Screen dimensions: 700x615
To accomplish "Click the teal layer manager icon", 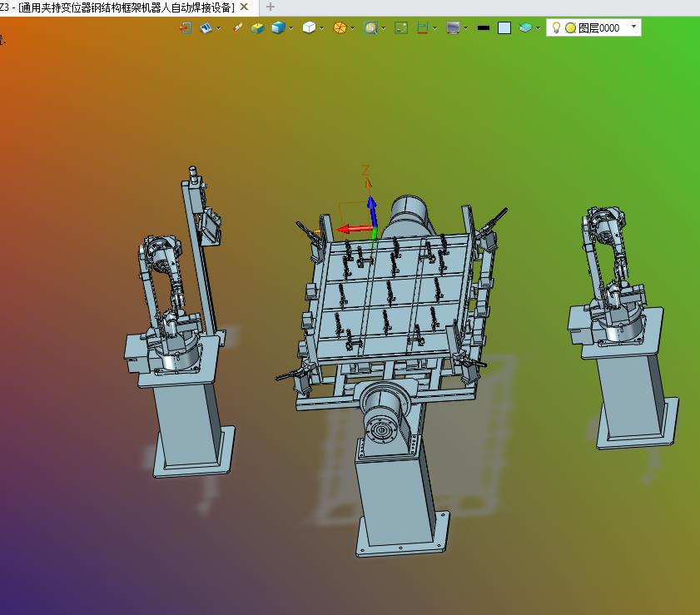I will [x=525, y=27].
